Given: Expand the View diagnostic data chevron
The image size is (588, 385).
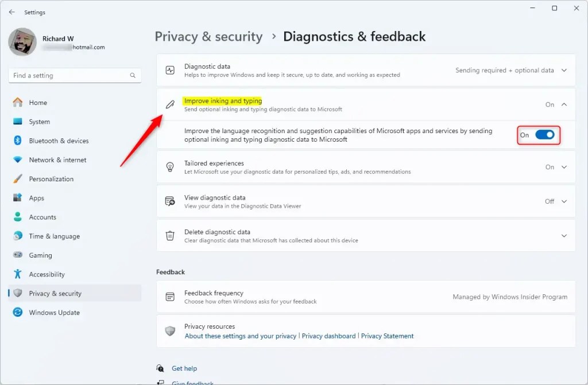Looking at the screenshot, I should [x=564, y=201].
